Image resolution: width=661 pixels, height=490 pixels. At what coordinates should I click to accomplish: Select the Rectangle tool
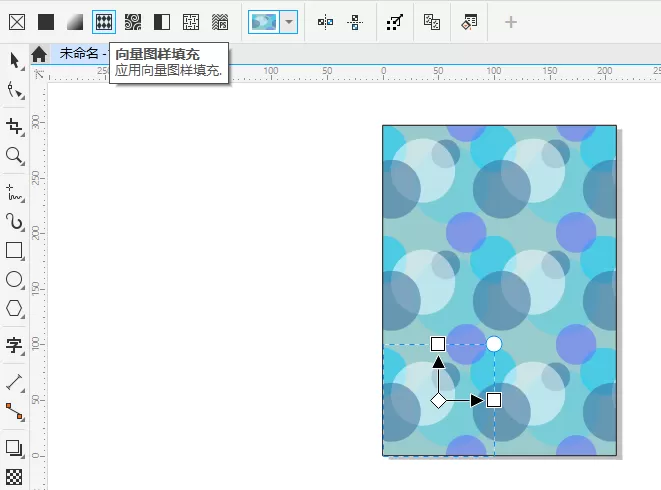click(14, 250)
